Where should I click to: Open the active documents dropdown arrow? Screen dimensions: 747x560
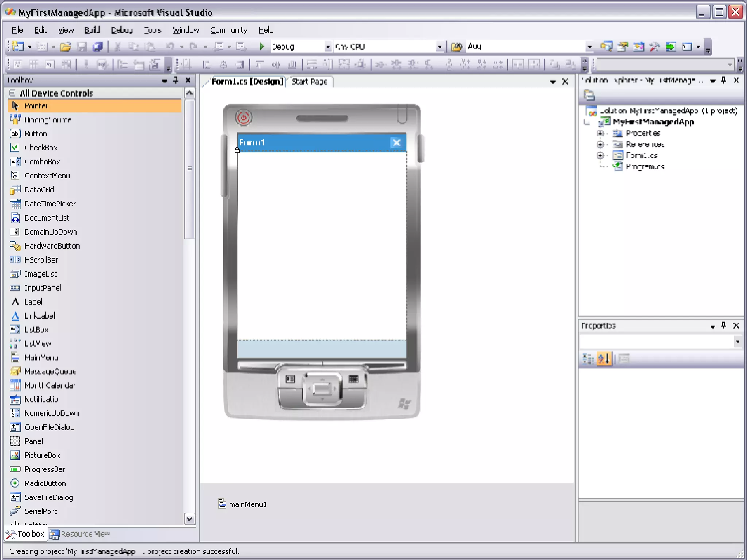tap(553, 82)
